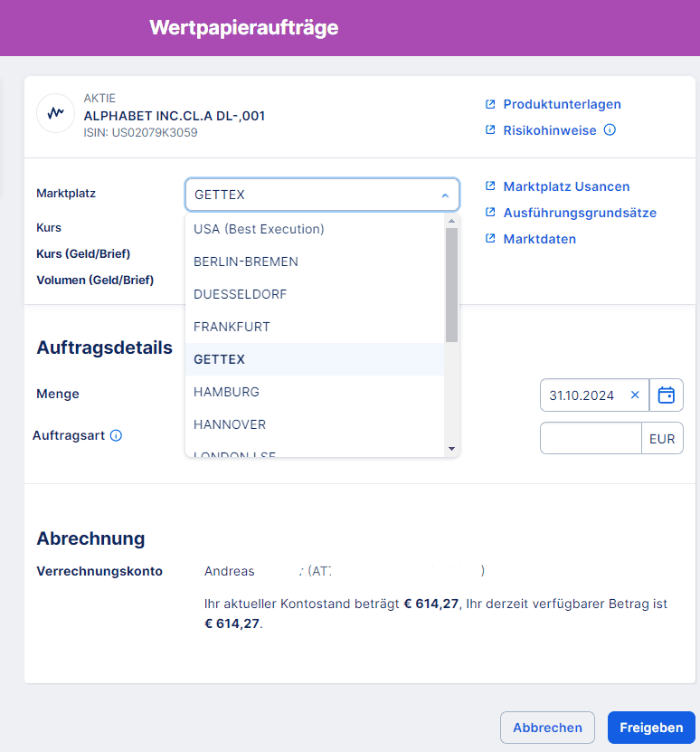Screen dimensions: 700x752
Task: Open the Ausführungsgrundsätze link
Action: pos(580,213)
